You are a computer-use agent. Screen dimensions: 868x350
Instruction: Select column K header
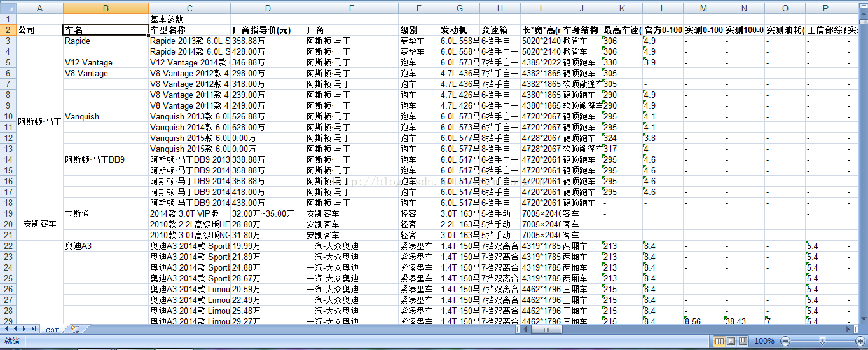622,8
